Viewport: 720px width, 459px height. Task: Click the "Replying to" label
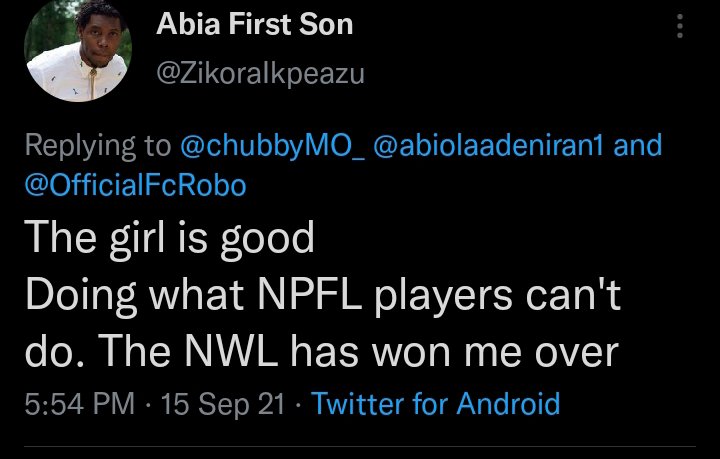(x=98, y=146)
